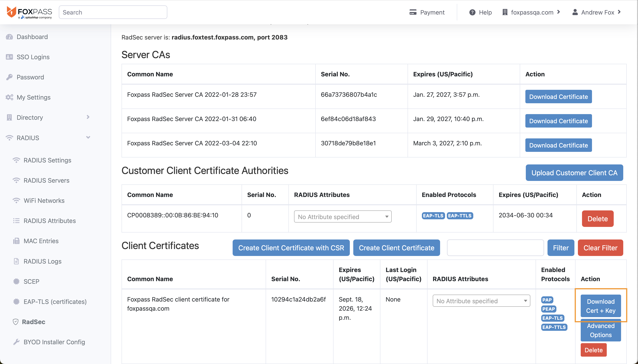This screenshot has width=638, height=364.
Task: Expand the RADIUS section in sidebar
Action: (x=88, y=137)
